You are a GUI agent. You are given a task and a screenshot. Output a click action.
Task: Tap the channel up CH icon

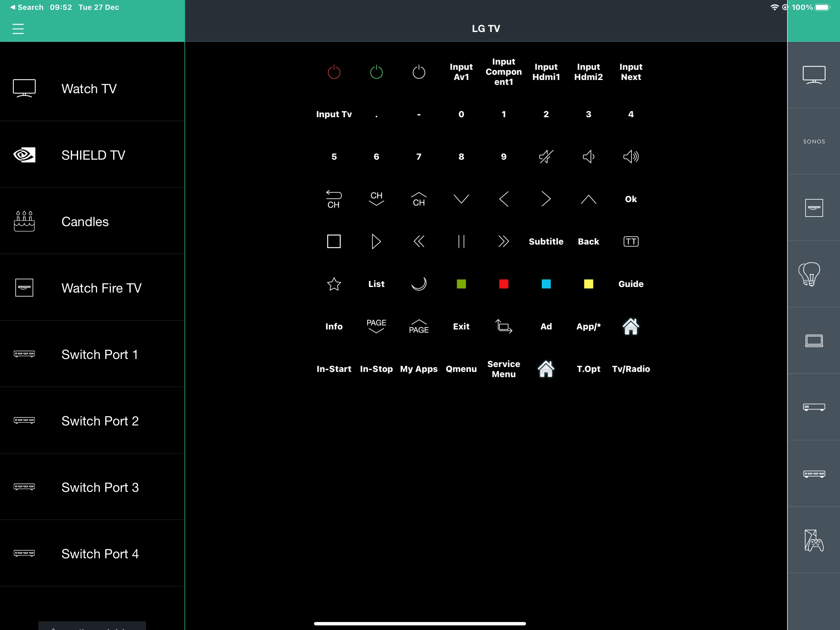tap(418, 199)
